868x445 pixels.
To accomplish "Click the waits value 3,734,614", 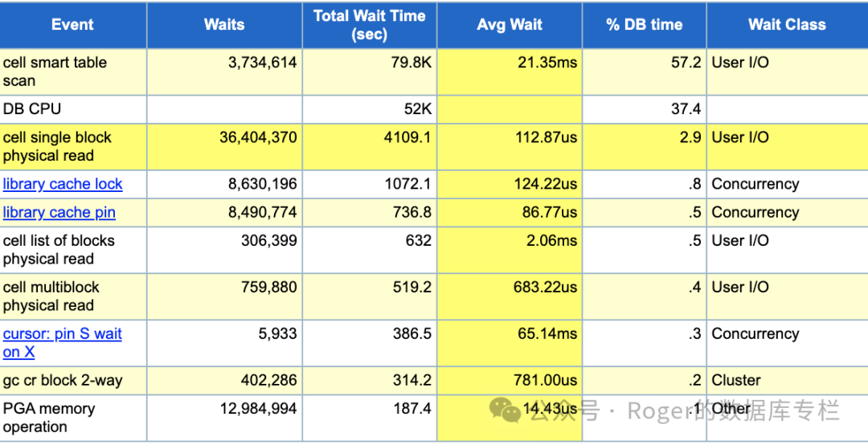I will click(262, 63).
